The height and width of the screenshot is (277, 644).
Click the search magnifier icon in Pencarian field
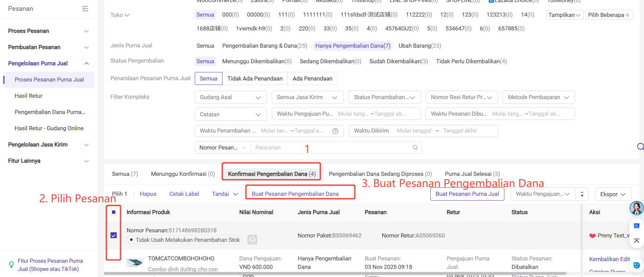pyautogui.click(x=415, y=147)
